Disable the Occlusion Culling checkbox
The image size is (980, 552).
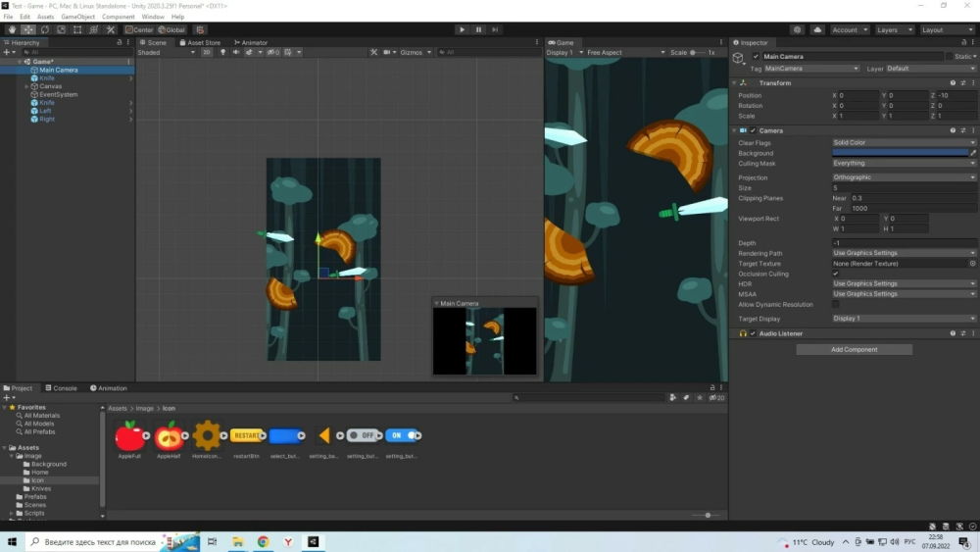[x=836, y=274]
